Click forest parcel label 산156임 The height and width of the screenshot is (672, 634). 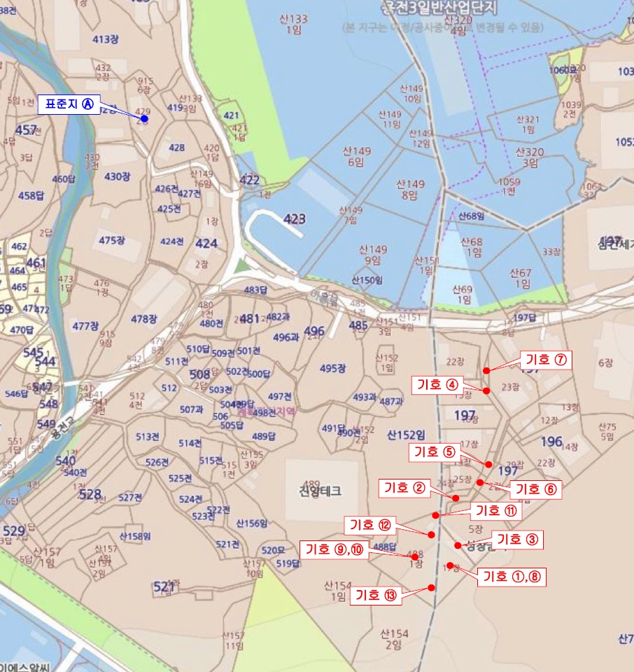[x=251, y=524]
